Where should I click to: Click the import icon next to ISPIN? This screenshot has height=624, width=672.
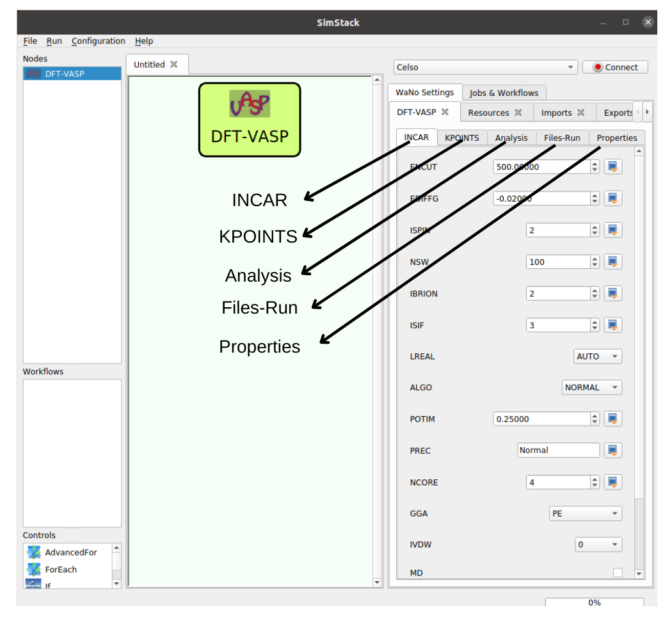(x=613, y=230)
